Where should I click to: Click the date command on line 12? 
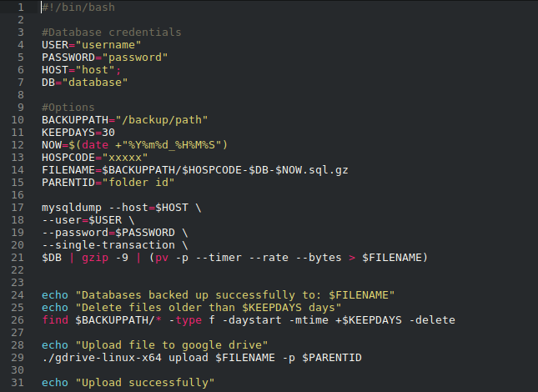point(95,145)
